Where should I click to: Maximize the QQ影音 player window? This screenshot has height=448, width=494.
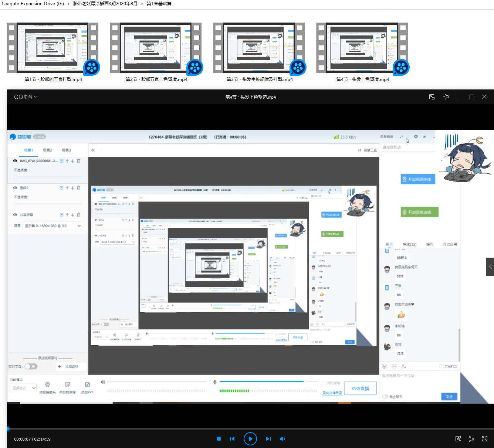tap(472, 97)
